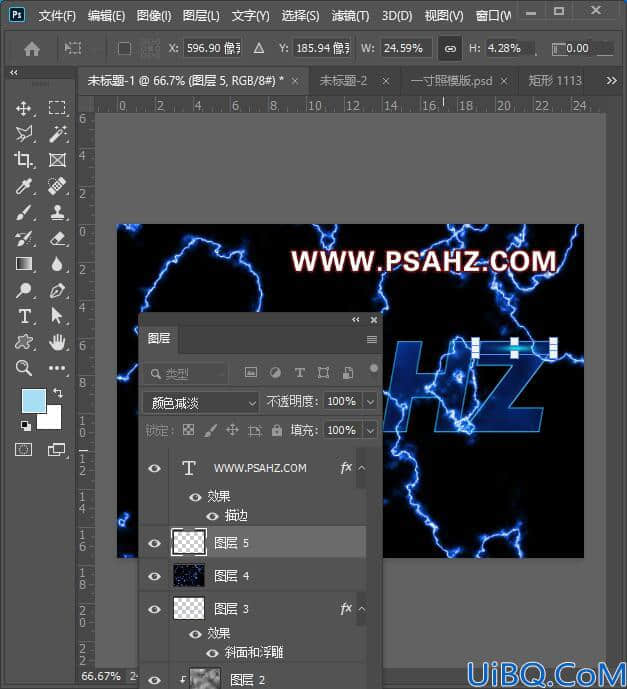Viewport: 627px width, 689px height.
Task: Select the Rectangular Marquee tool
Action: (57, 108)
